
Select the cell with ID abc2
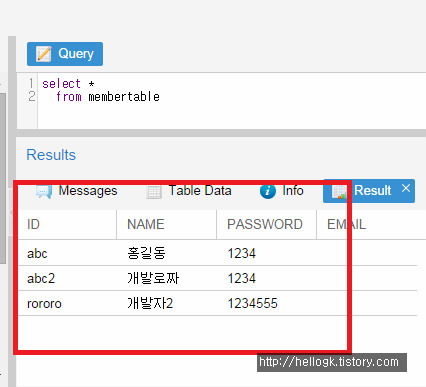67,278
